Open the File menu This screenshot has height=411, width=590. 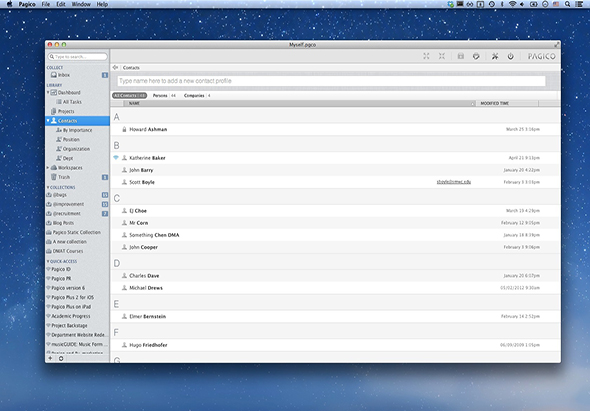(46, 4)
